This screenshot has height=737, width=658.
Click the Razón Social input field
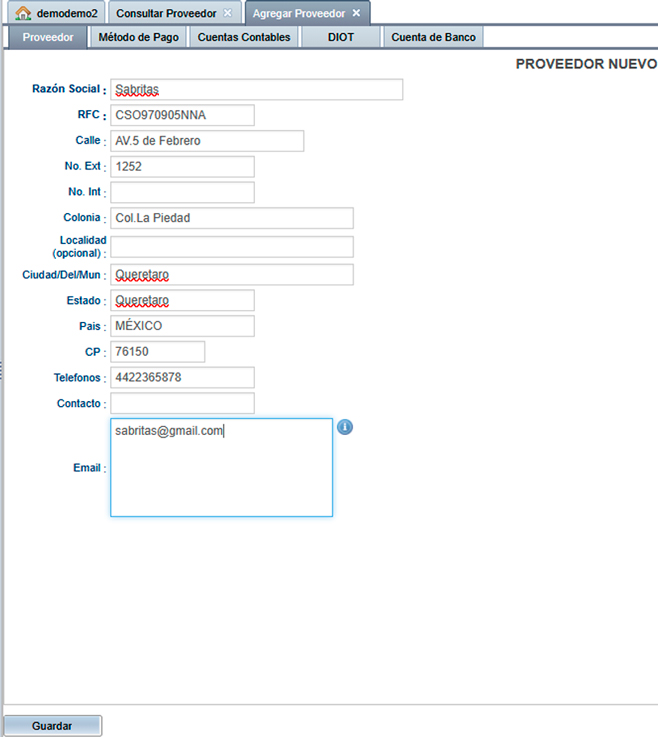(x=256, y=90)
